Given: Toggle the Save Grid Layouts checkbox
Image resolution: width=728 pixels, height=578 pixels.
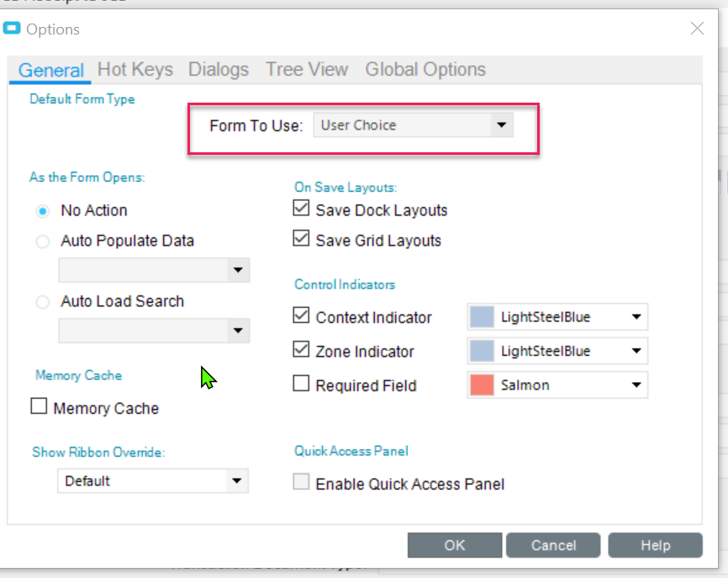Looking at the screenshot, I should point(301,238).
